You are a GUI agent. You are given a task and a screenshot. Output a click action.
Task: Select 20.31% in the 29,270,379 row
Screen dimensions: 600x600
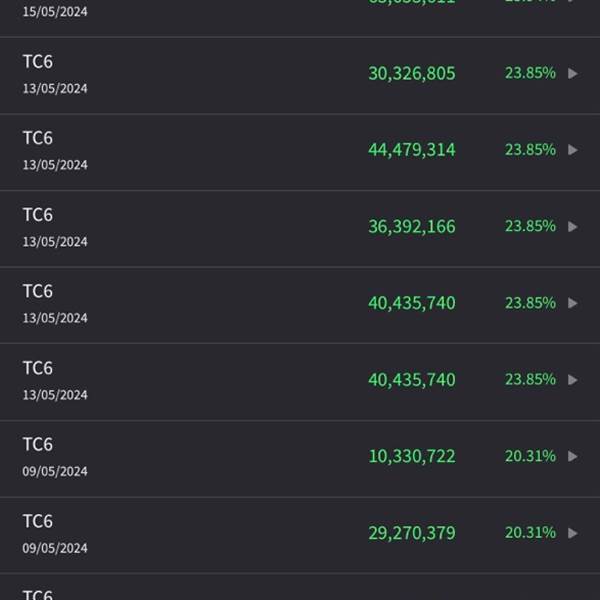[x=530, y=532]
